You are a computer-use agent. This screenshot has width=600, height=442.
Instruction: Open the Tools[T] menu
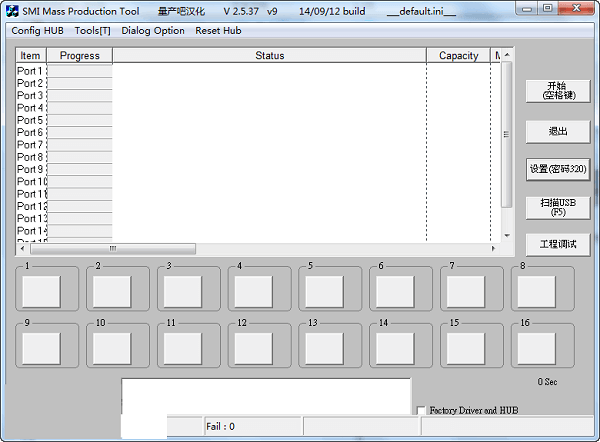coord(92,30)
